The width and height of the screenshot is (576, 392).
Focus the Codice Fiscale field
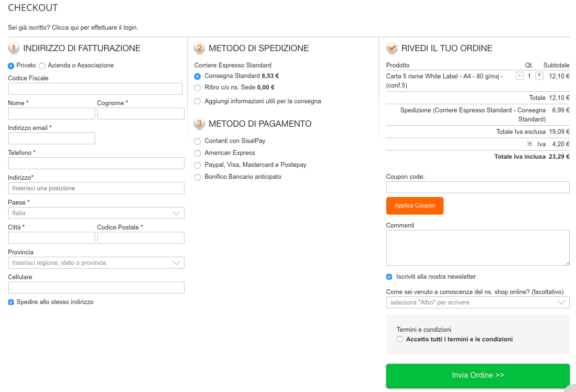coord(95,89)
